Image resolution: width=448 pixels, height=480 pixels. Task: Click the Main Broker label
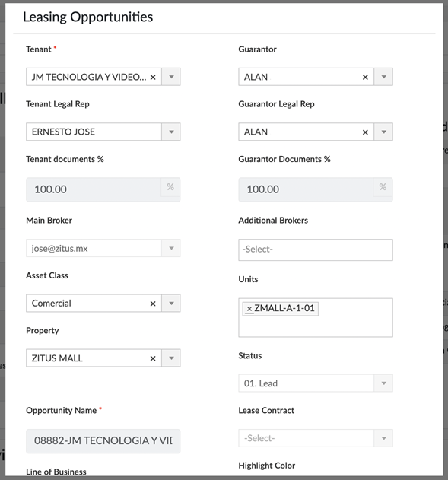pos(49,221)
